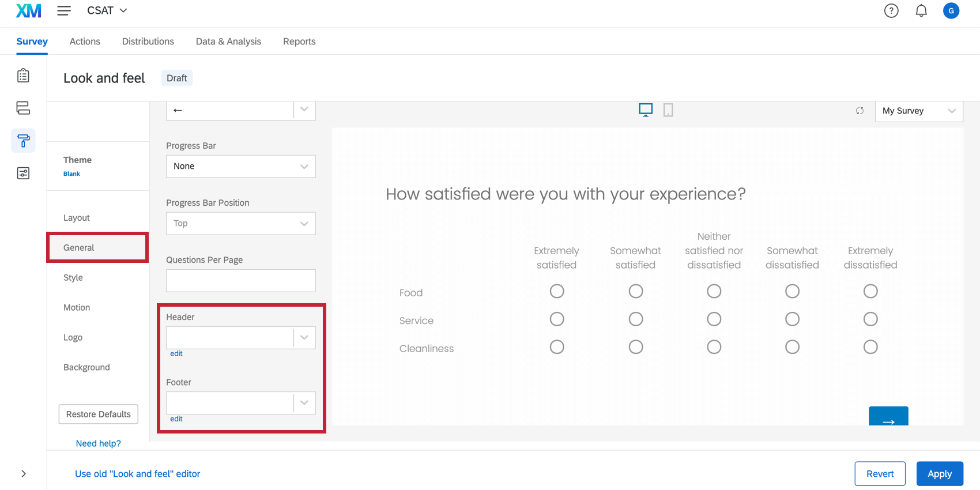Click the Questions Per Page input field
Screen dimensions: 980x490
(240, 281)
